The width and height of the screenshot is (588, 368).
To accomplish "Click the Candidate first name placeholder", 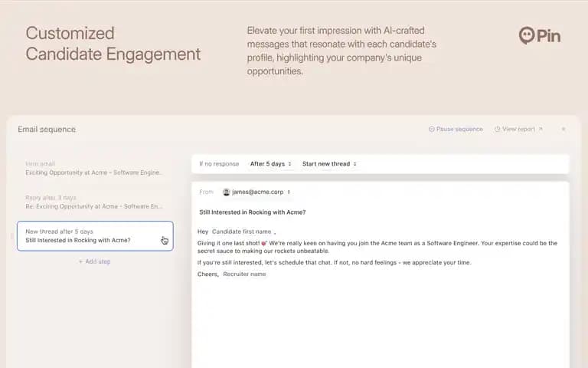I will click(241, 232).
